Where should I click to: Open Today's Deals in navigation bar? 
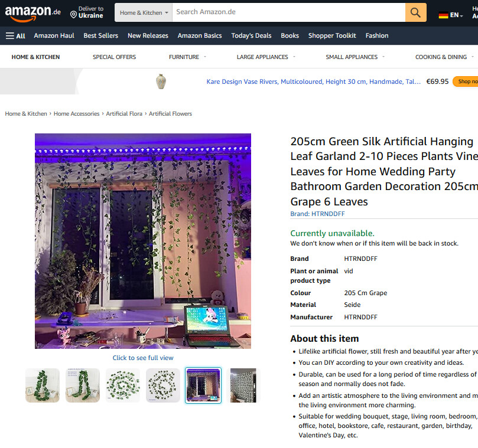tap(251, 35)
